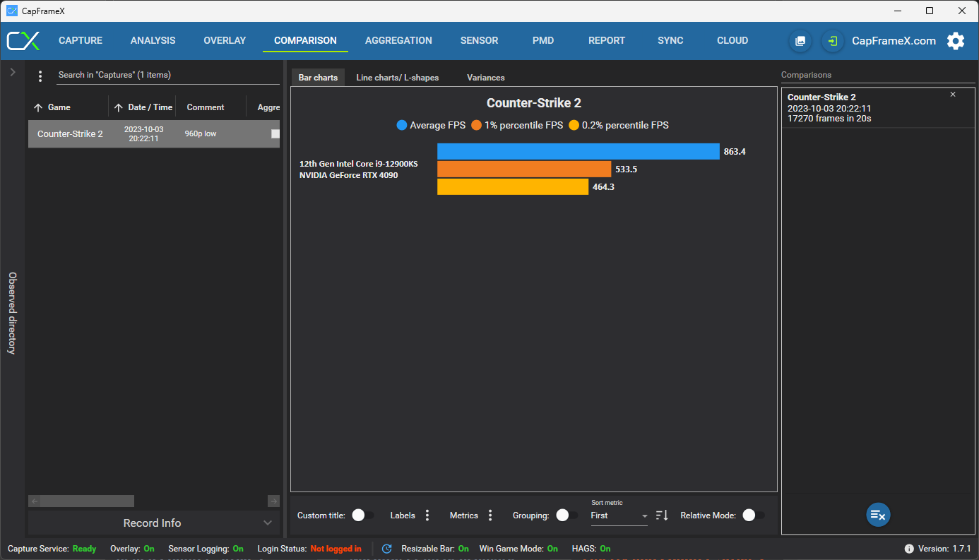Open the AGGREGATION tab
This screenshot has width=979, height=560.
[x=398, y=41]
